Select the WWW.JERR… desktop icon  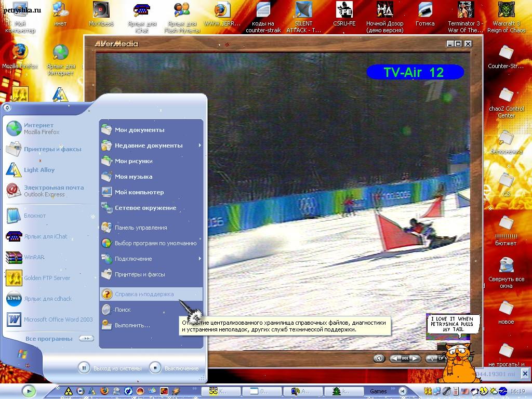tap(222, 14)
